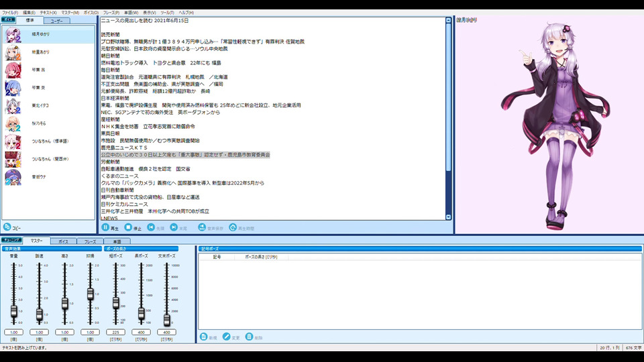The width and height of the screenshot is (644, 362).
Task: Click the 長ポーズ value field
Action: [x=142, y=332]
